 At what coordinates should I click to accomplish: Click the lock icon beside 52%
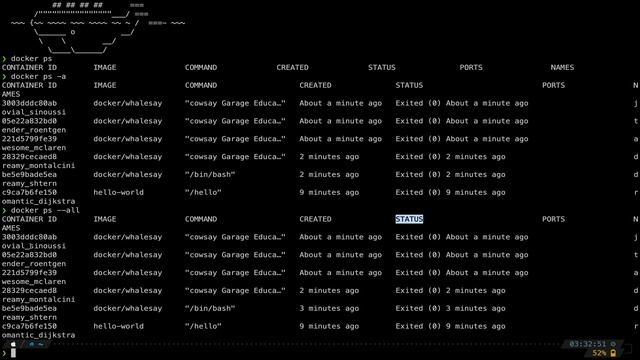click(613, 353)
